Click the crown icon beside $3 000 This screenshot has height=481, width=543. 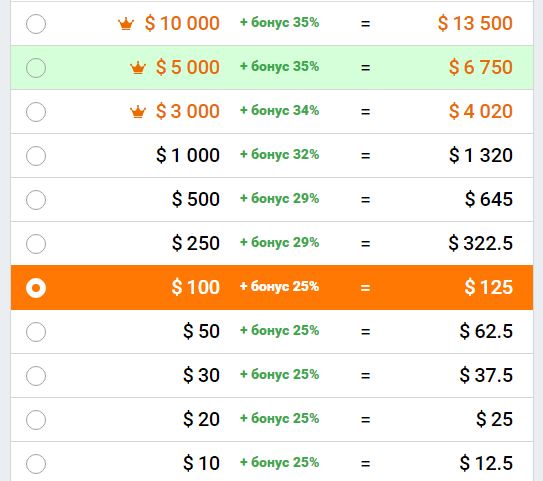point(138,112)
